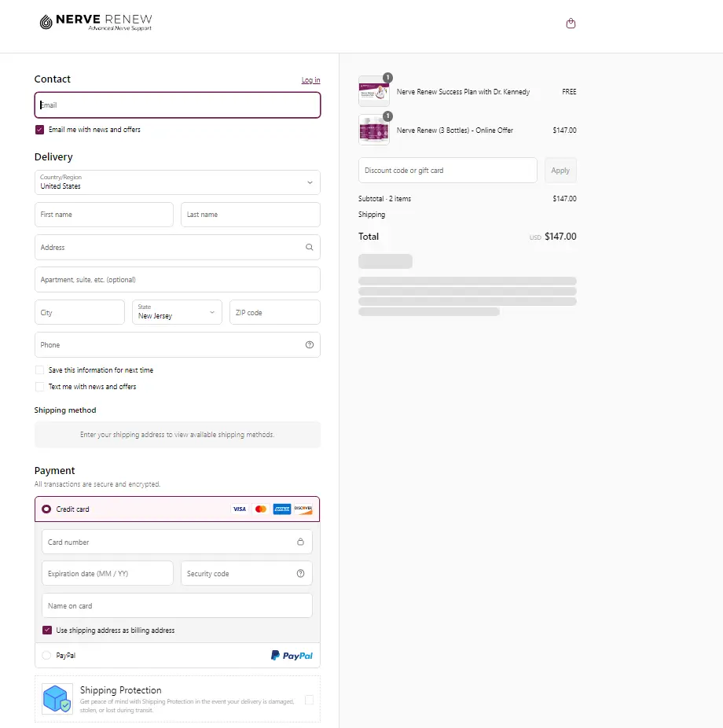Click the Apply discount button
The height and width of the screenshot is (728, 723).
pos(560,170)
